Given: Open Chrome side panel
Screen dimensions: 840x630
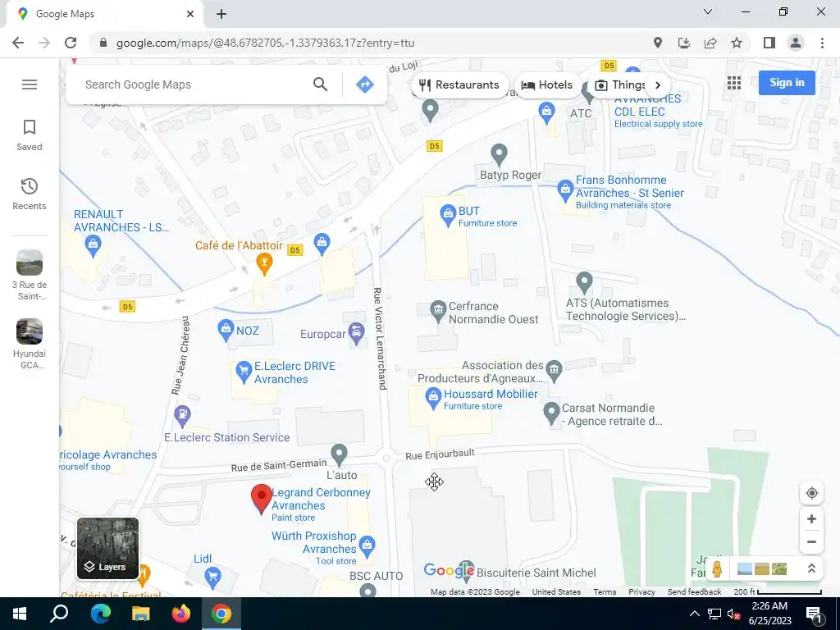Looking at the screenshot, I should [769, 43].
